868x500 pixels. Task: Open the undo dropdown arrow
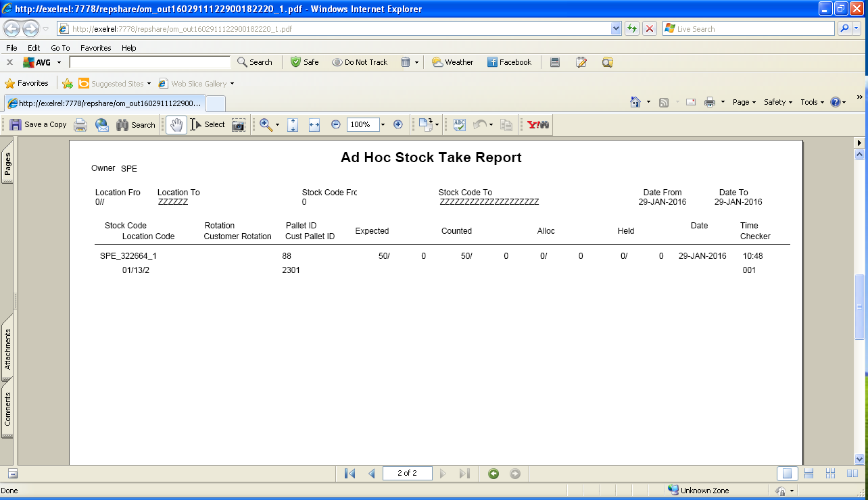point(491,125)
